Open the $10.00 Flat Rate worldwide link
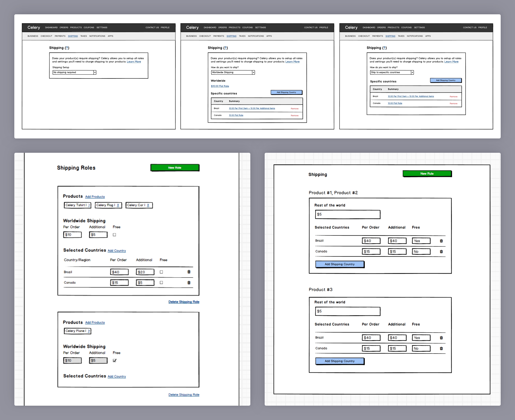Image resolution: width=515 pixels, height=420 pixels. tap(220, 86)
